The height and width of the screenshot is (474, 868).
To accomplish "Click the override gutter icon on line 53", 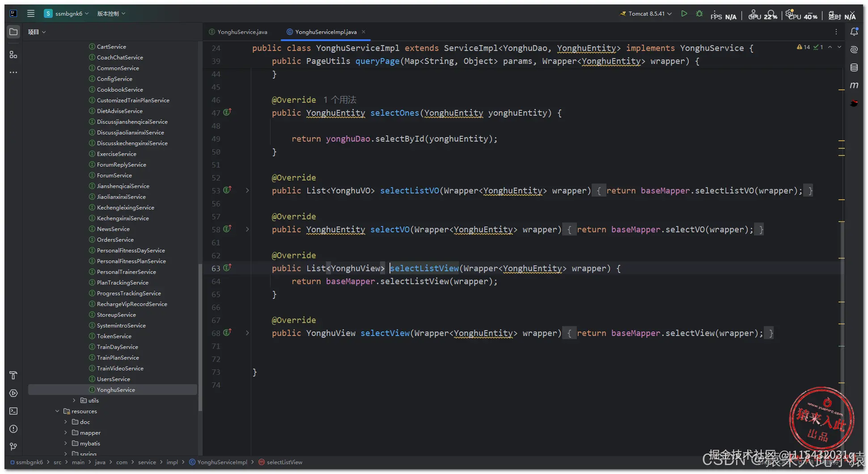I will point(227,190).
